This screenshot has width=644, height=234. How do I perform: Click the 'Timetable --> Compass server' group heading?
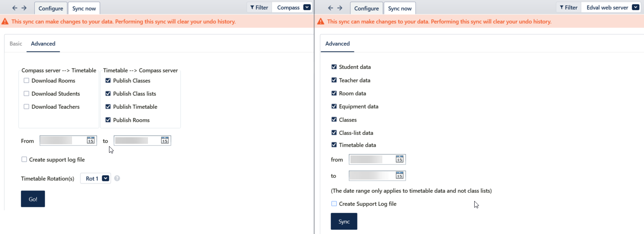141,70
